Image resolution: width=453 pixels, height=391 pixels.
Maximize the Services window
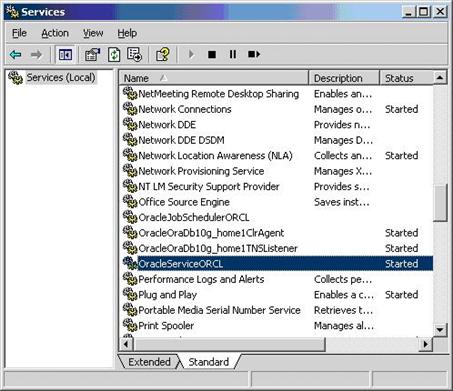click(424, 12)
